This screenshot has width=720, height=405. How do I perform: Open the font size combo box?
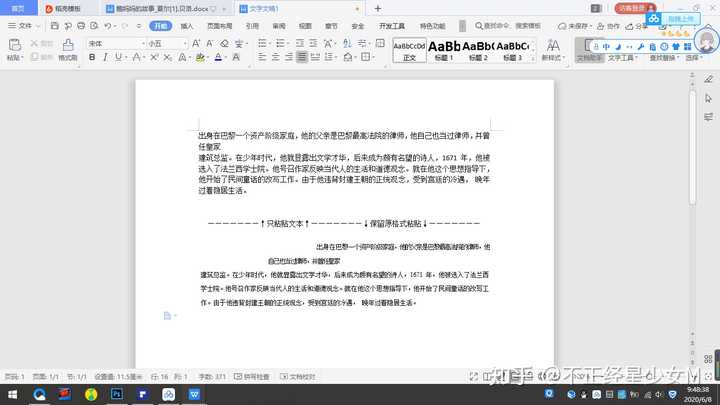[167, 43]
